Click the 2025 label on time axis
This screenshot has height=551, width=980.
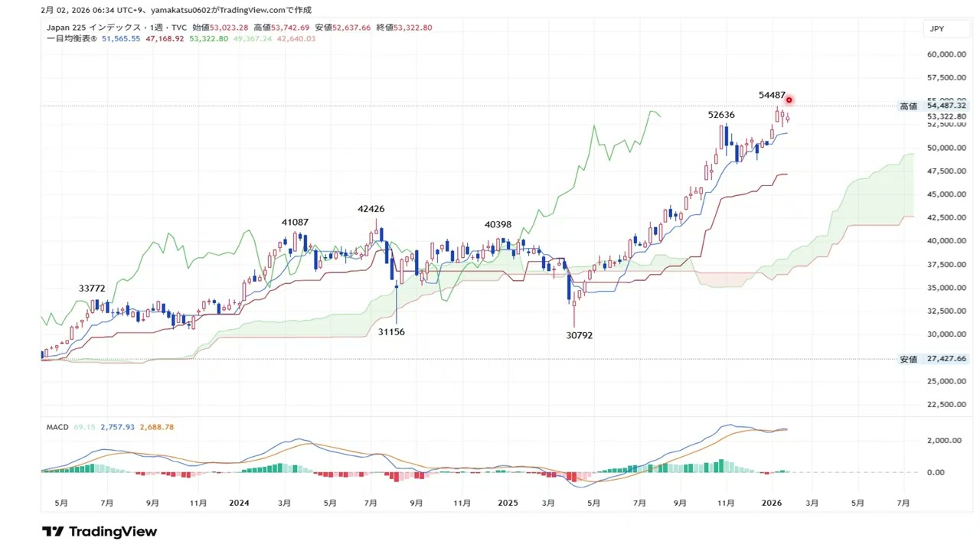coord(508,503)
